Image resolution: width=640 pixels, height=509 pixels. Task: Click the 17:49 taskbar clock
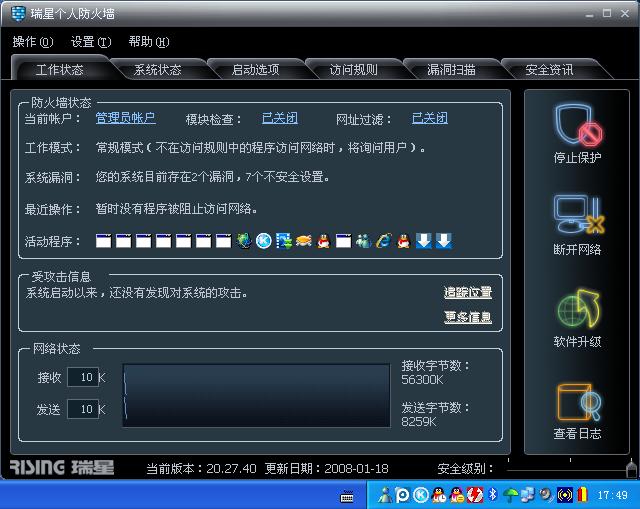pos(612,496)
